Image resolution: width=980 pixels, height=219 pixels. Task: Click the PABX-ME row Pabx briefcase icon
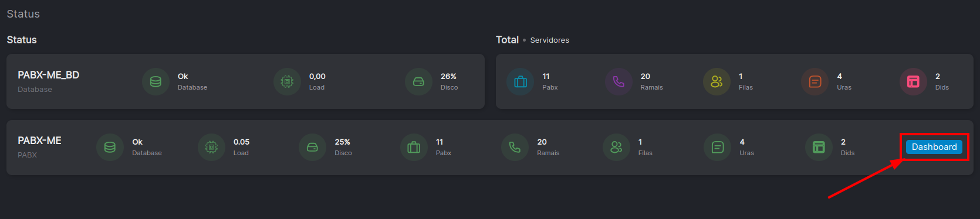click(x=414, y=147)
